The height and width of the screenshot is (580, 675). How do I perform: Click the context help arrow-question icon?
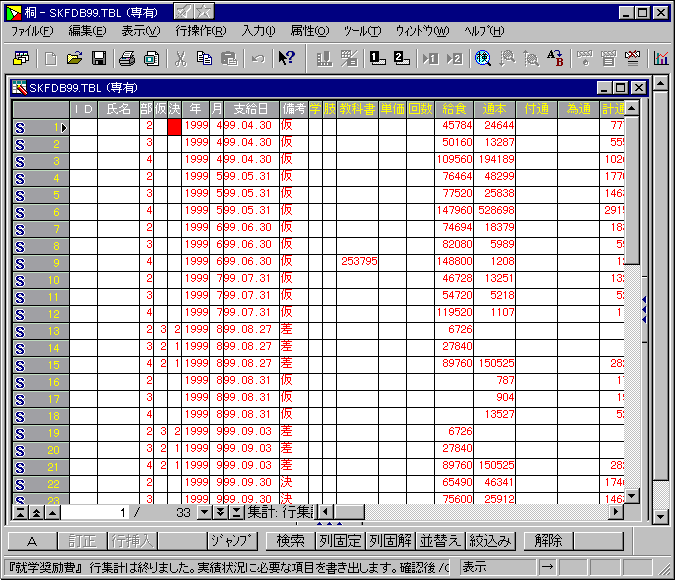(286, 58)
